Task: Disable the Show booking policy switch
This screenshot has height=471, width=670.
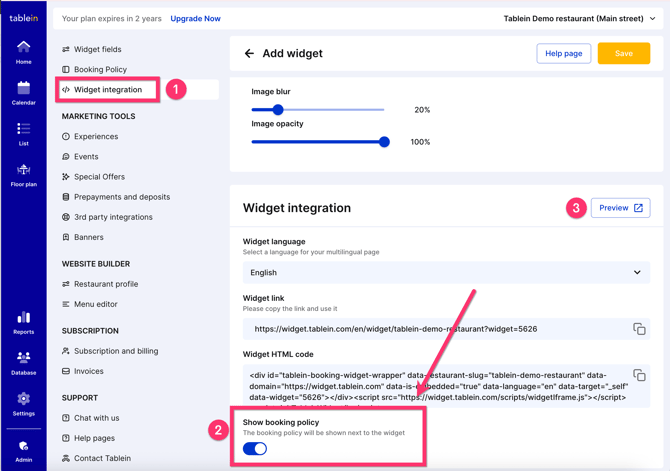Action: (x=255, y=448)
